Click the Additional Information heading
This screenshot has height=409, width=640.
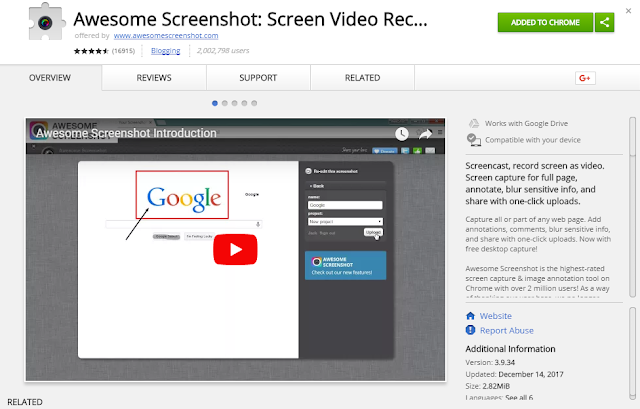tap(510, 349)
